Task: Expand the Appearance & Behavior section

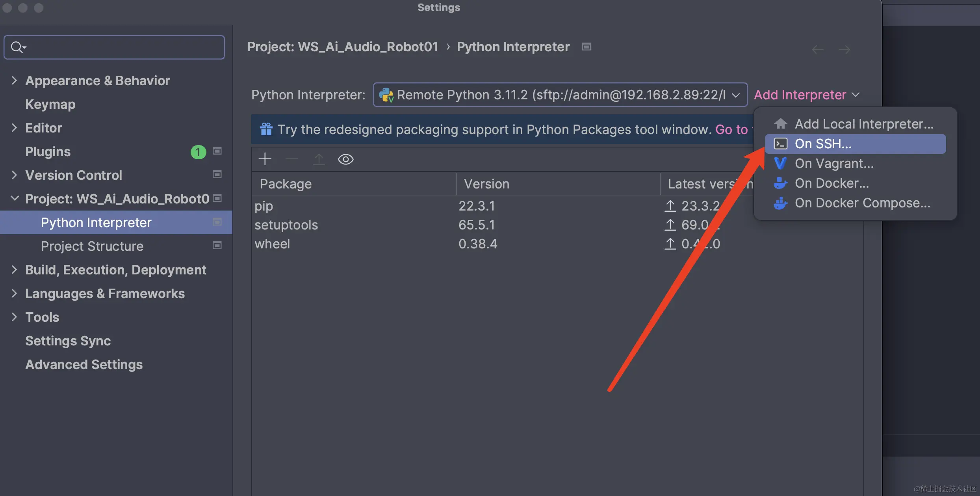Action: pos(15,80)
